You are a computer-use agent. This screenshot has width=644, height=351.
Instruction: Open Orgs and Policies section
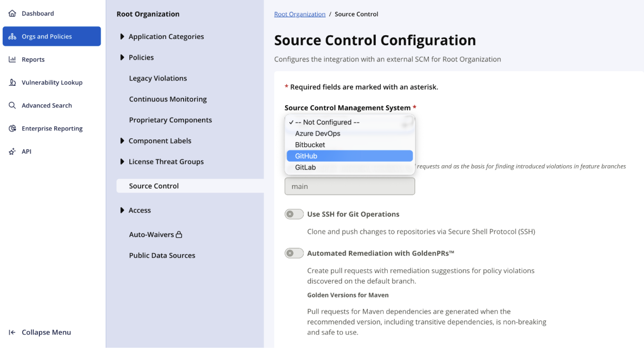pos(52,36)
